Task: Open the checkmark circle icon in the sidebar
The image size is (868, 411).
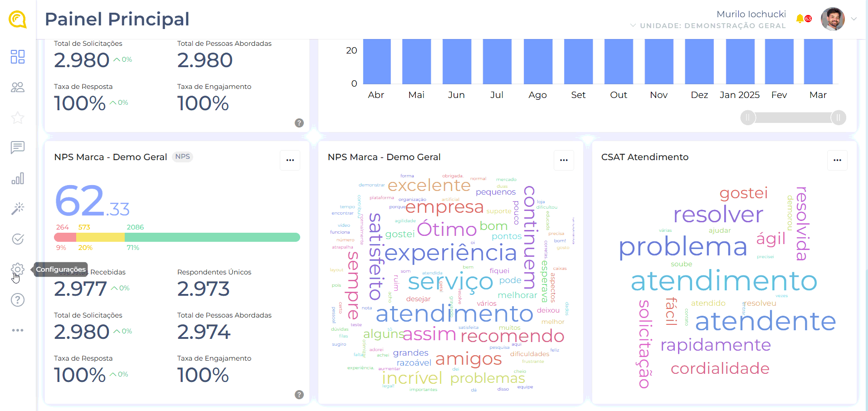Action: pos(18,239)
